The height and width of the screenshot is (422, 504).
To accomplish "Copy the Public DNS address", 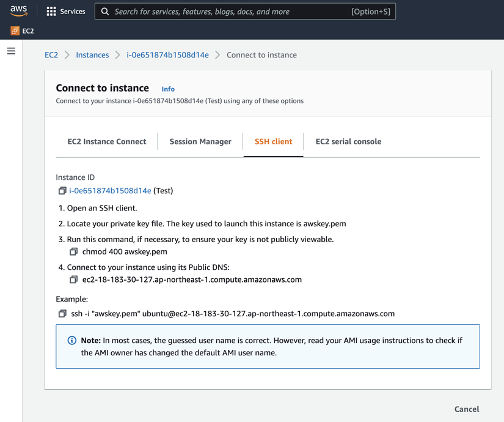I will [x=73, y=279].
